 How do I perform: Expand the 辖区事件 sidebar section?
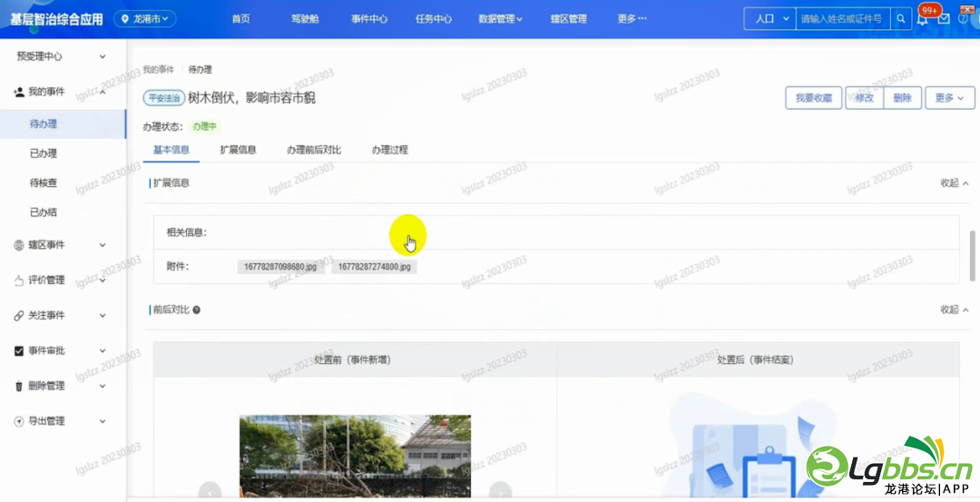(103, 245)
